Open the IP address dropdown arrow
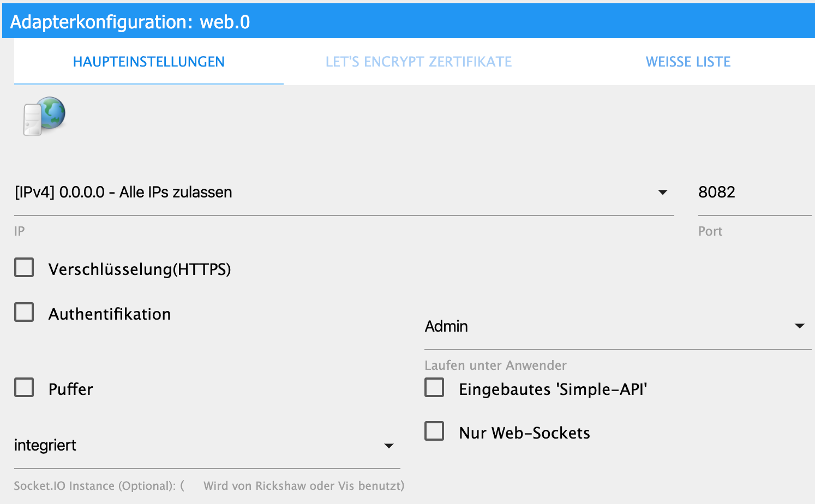This screenshot has height=504, width=815. tap(663, 193)
